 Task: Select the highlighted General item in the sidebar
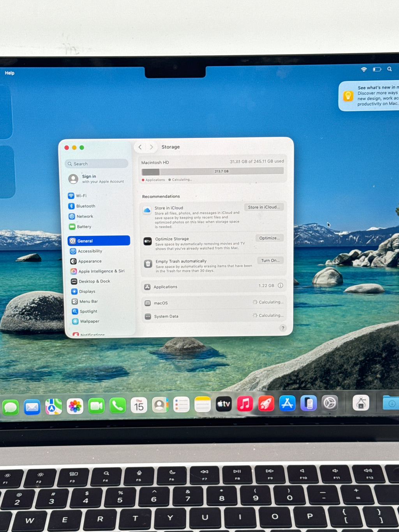(x=99, y=241)
